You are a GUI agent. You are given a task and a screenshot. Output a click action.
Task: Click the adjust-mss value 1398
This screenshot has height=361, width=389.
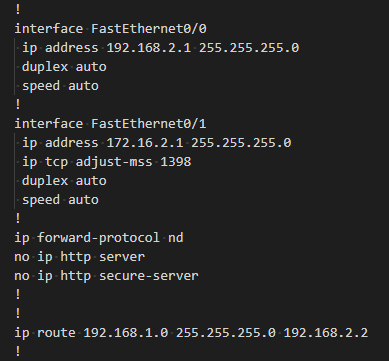pyautogui.click(x=176, y=162)
